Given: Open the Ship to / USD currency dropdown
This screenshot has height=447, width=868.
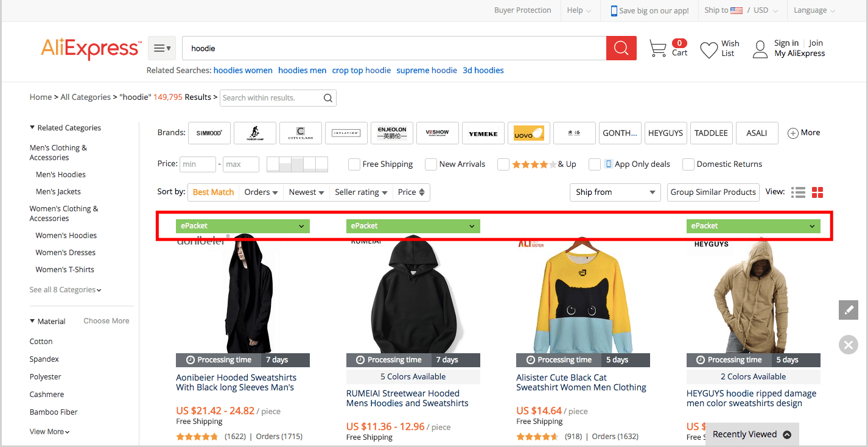Looking at the screenshot, I should (x=741, y=10).
